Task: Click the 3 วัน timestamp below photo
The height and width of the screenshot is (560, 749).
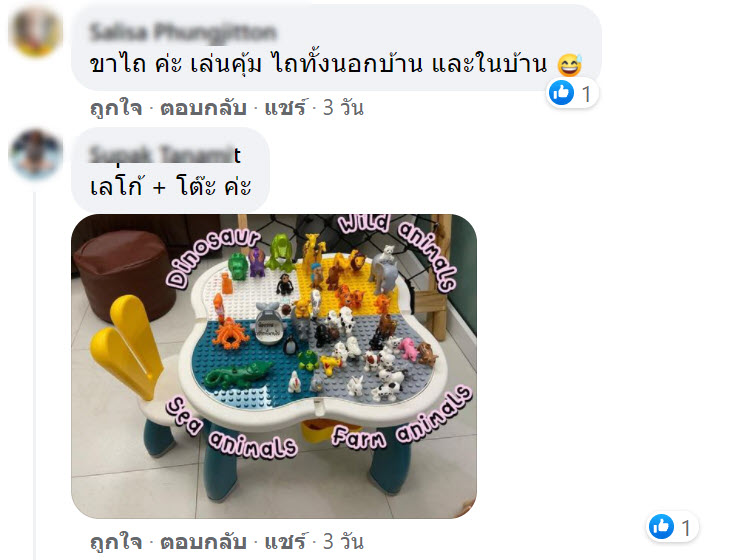Action: tap(343, 542)
